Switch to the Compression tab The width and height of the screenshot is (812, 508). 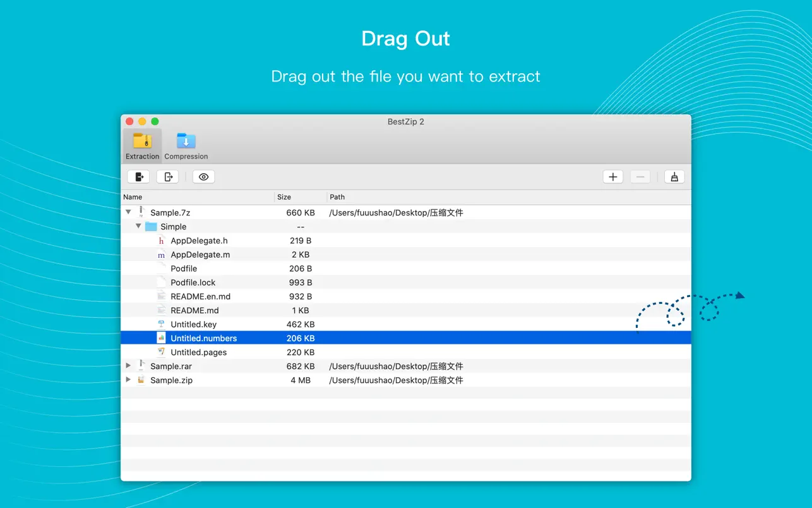click(x=186, y=146)
